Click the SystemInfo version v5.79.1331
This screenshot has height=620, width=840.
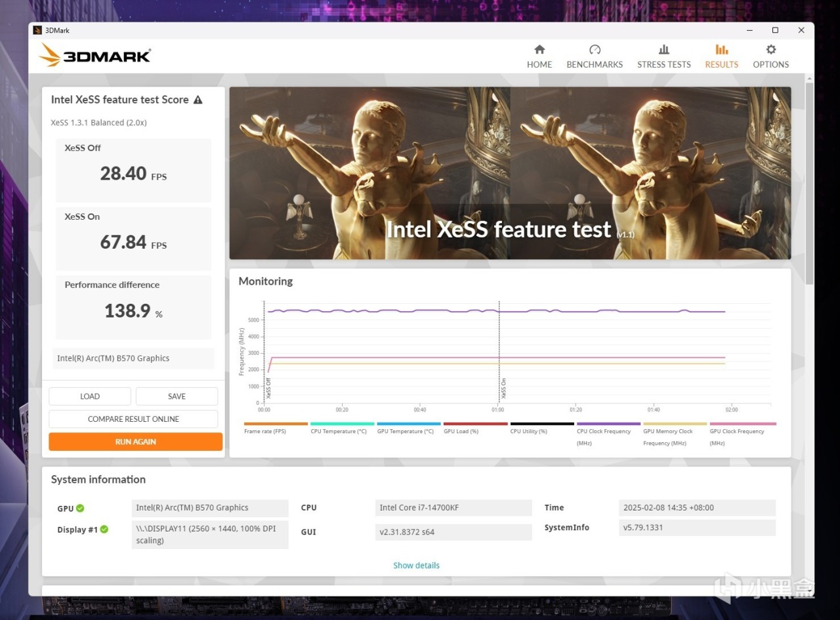(698, 527)
